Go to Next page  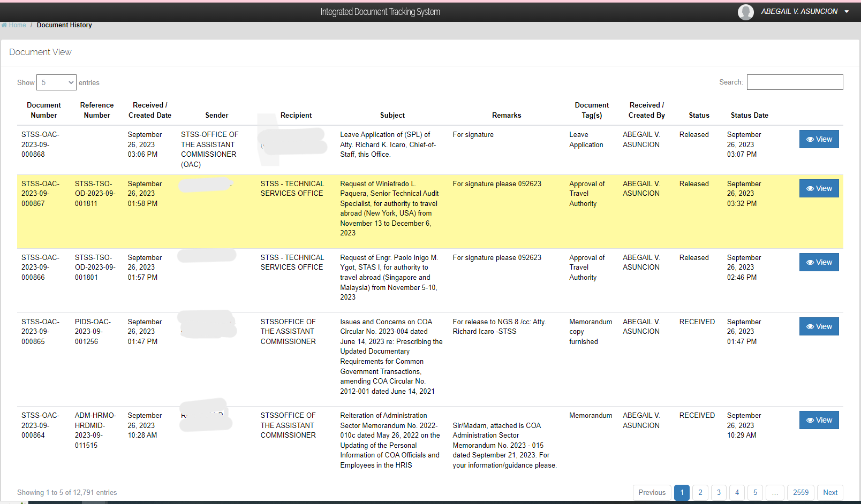pos(830,493)
